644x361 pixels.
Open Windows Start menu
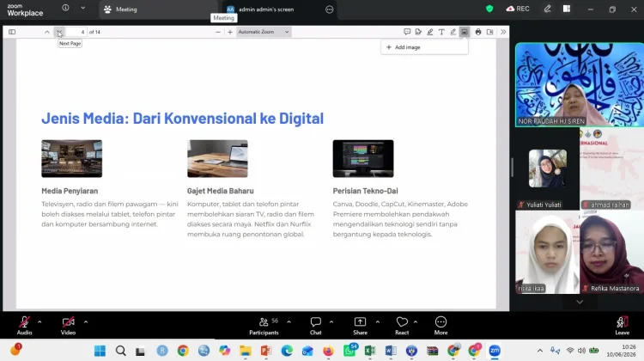click(100, 351)
